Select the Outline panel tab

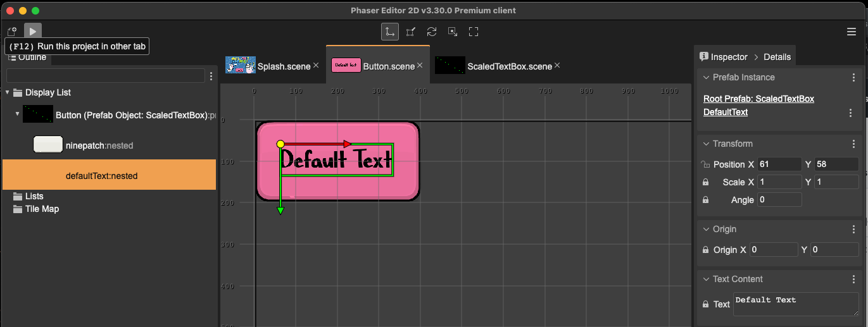point(27,58)
